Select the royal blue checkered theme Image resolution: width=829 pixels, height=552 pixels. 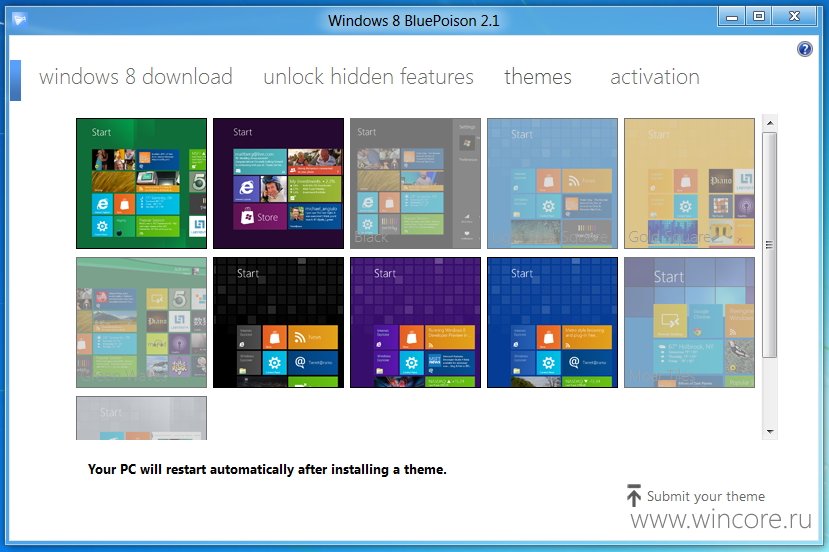pos(552,323)
